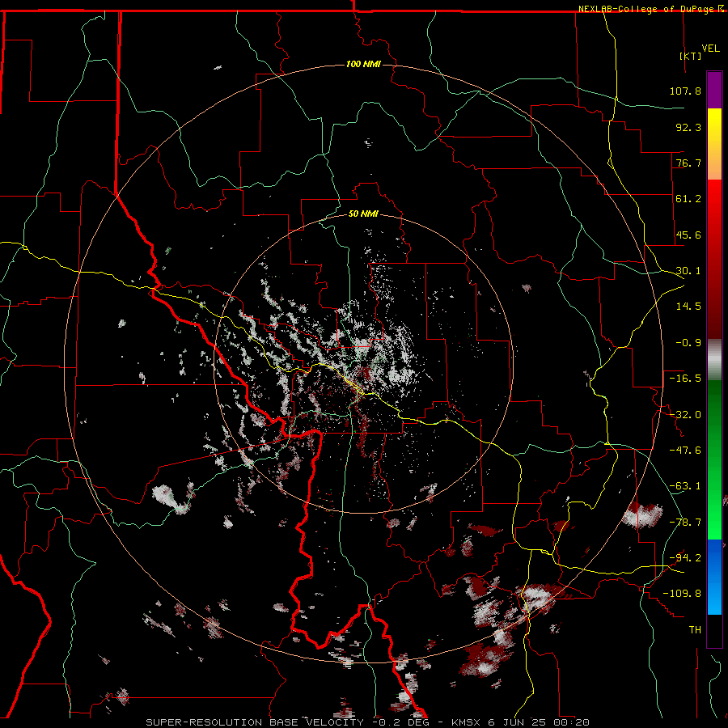This screenshot has width=728, height=728.
Task: Click the VEL legend heading
Action: pyautogui.click(x=710, y=49)
